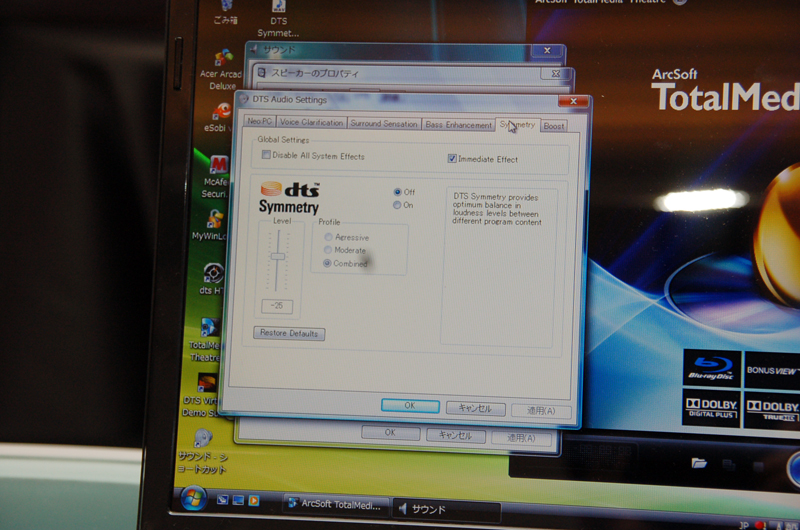Screen dimensions: 800x530
Task: Click キャンセル in the speaker properties window
Action: point(456,435)
